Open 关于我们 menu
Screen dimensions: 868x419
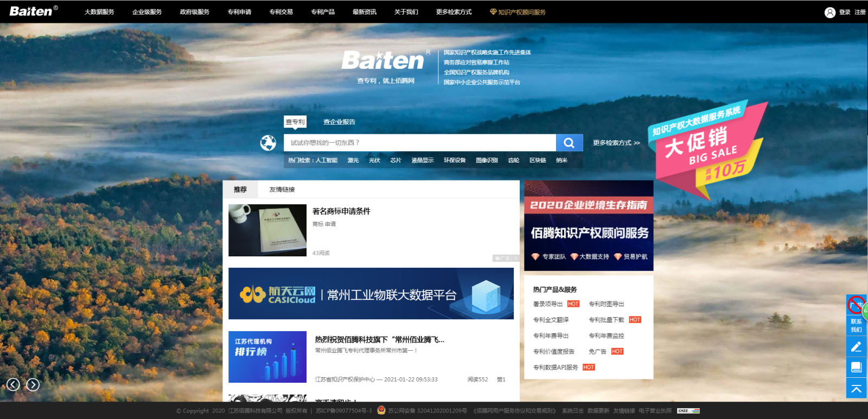406,12
